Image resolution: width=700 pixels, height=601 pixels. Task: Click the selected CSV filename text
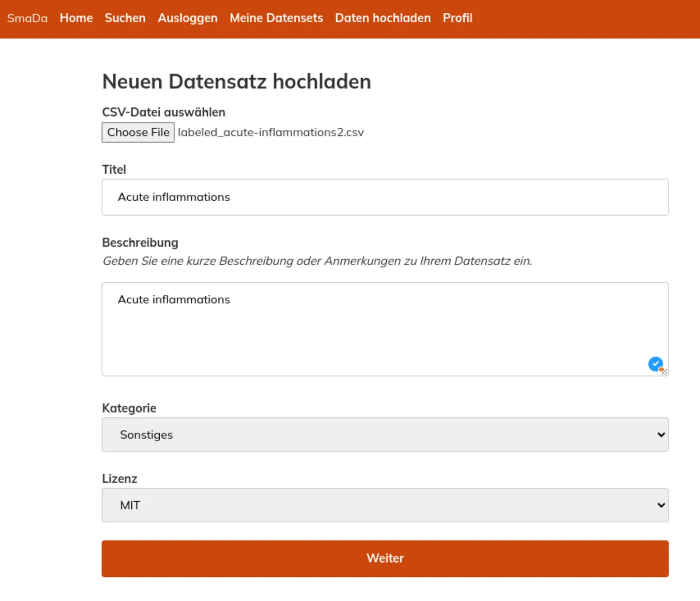pos(270,132)
